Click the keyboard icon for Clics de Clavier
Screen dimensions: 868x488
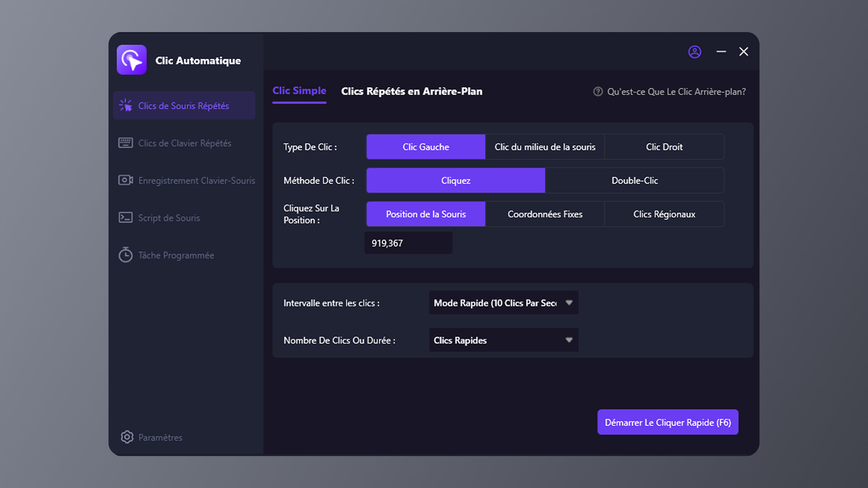coord(125,143)
